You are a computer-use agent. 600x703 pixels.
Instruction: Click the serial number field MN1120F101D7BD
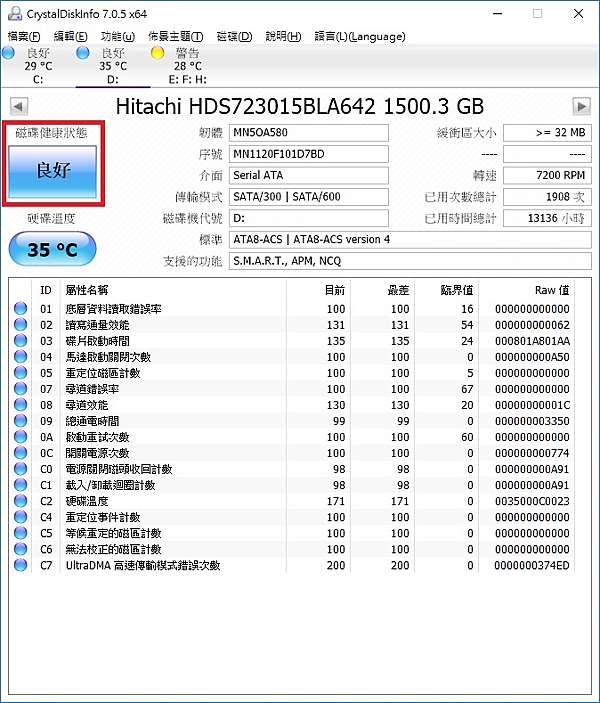point(309,154)
